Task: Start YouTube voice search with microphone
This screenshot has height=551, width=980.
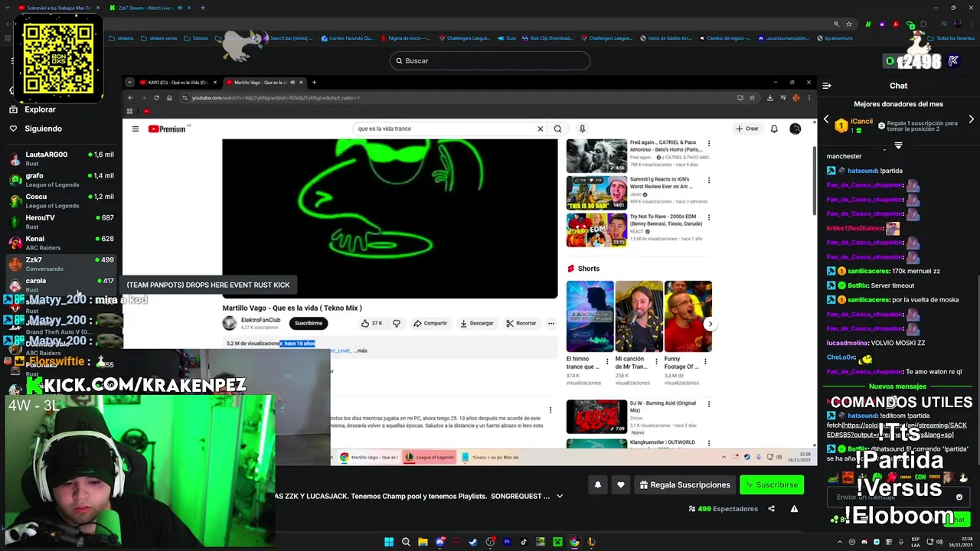Action: click(582, 129)
